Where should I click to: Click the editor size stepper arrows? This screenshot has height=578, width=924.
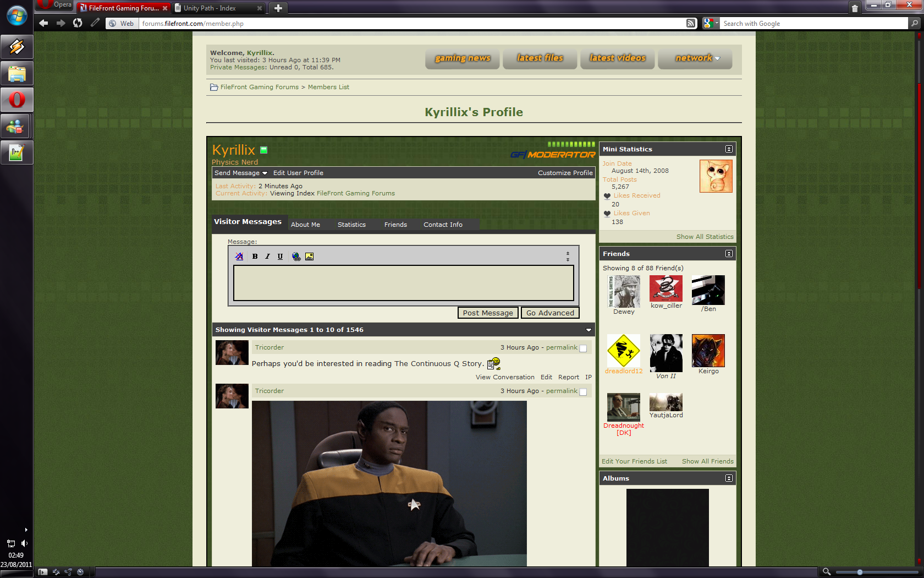tap(568, 257)
